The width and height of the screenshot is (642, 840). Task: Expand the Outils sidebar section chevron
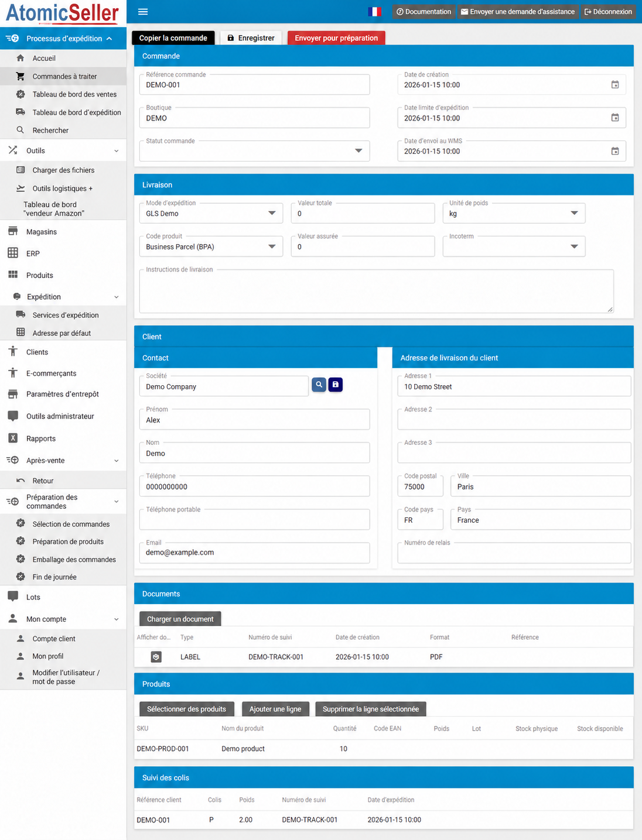click(x=116, y=151)
